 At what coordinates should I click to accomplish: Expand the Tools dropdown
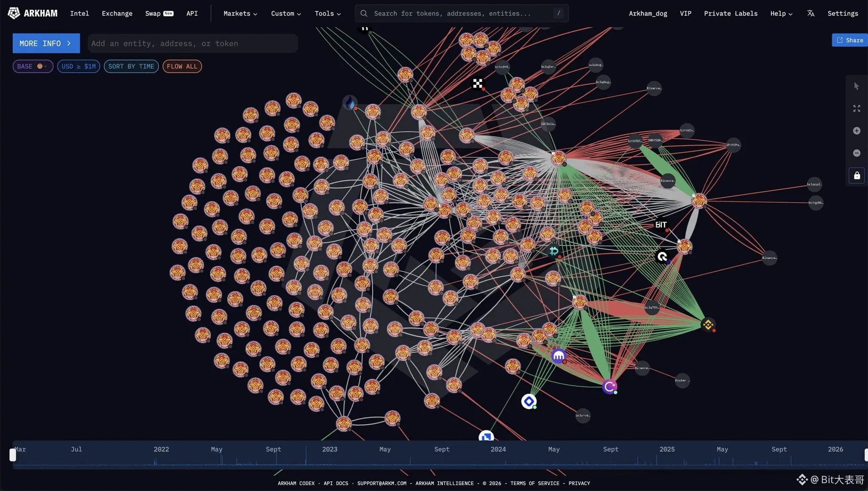click(327, 13)
